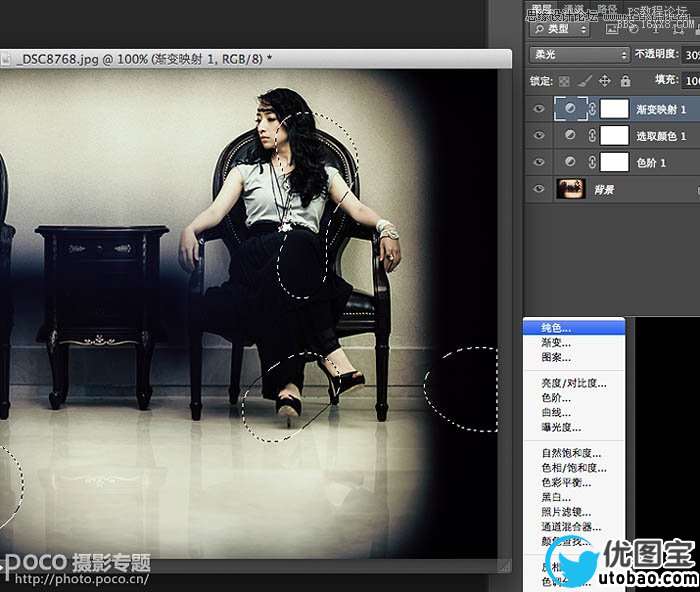Click the lock position move icon
700x592 pixels.
click(604, 81)
